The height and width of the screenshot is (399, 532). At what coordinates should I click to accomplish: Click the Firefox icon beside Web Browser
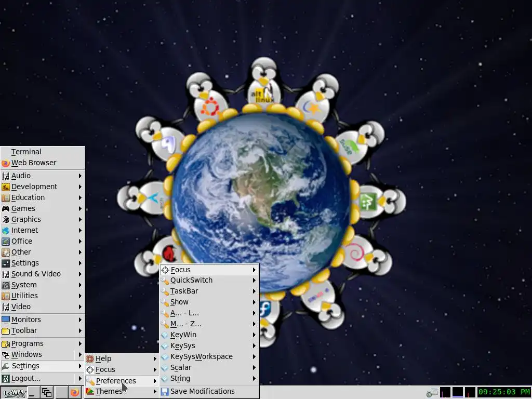coord(5,163)
